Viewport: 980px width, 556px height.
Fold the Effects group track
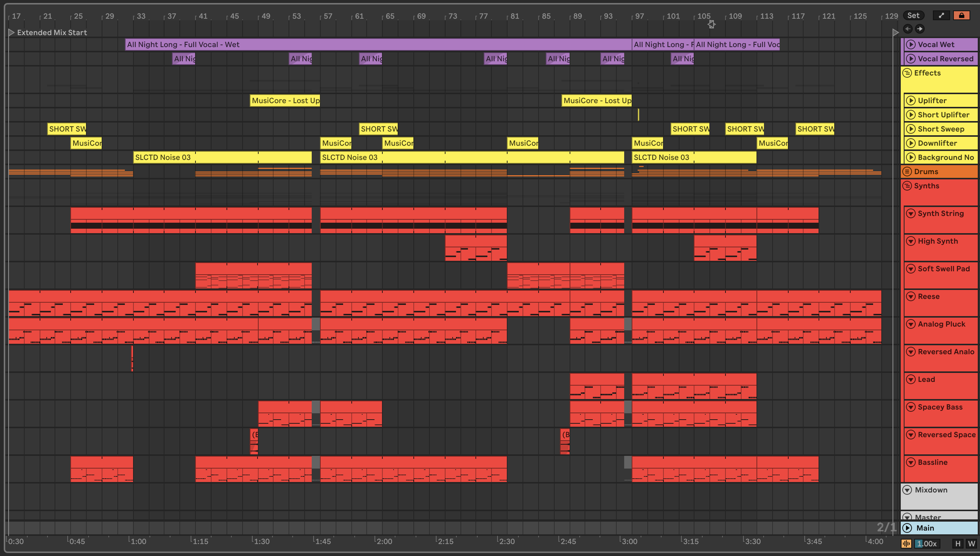click(x=907, y=72)
